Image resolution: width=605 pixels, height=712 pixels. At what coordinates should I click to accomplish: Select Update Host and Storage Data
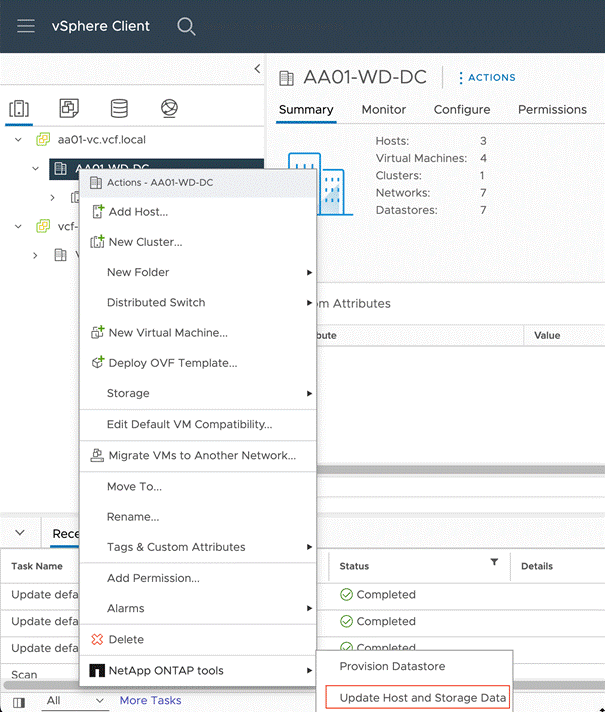coord(418,697)
